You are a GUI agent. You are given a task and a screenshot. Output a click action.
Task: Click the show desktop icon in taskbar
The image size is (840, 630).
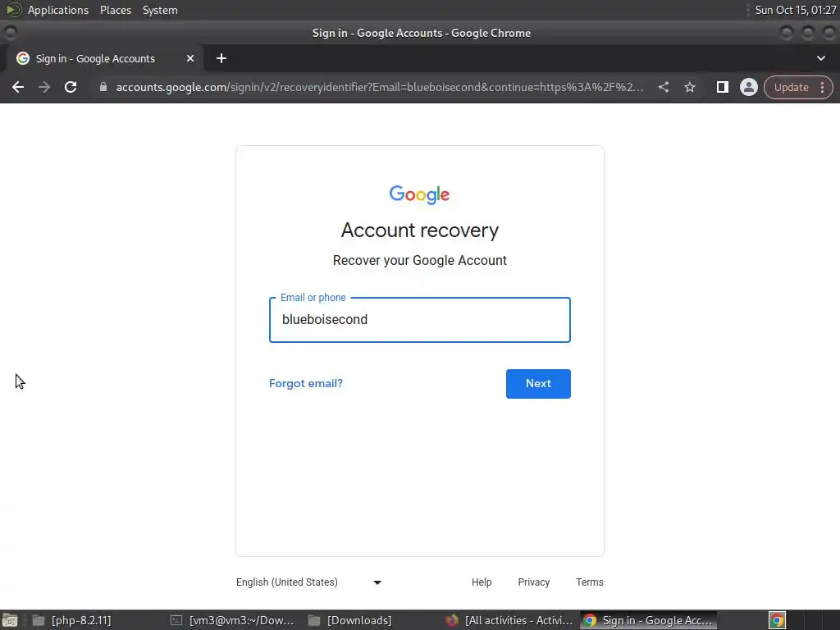click(10, 620)
